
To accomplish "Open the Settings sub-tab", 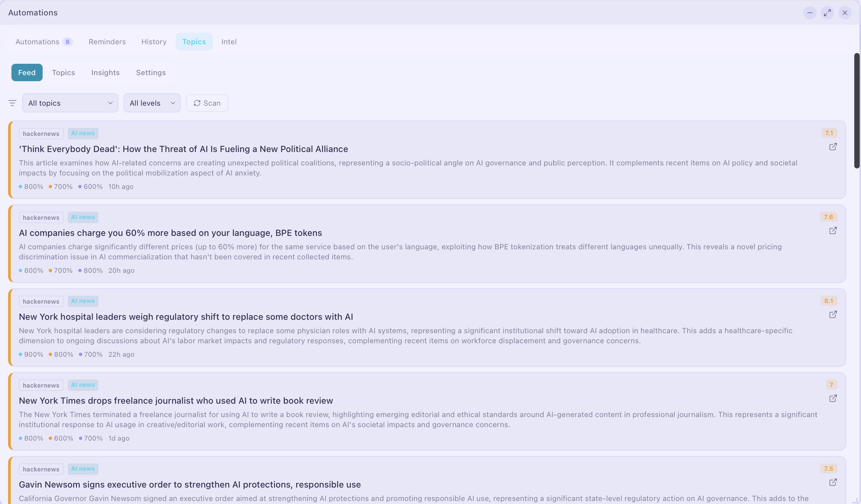I will 151,72.
